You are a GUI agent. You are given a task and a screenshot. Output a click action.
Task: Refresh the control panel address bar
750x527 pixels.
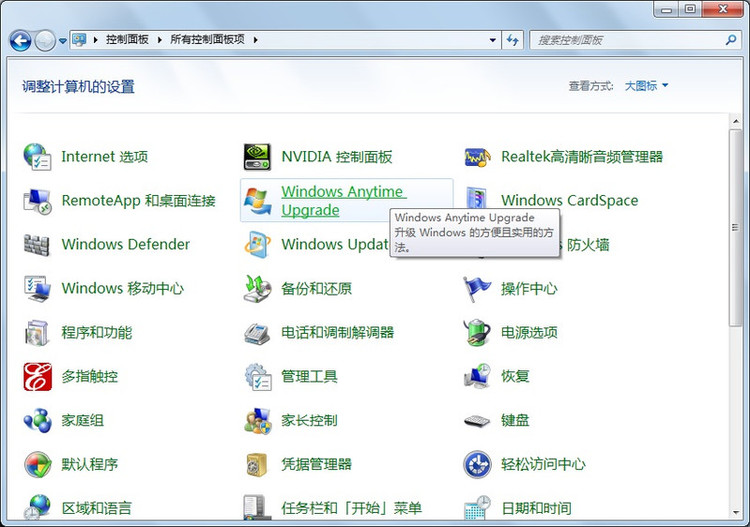(x=513, y=40)
